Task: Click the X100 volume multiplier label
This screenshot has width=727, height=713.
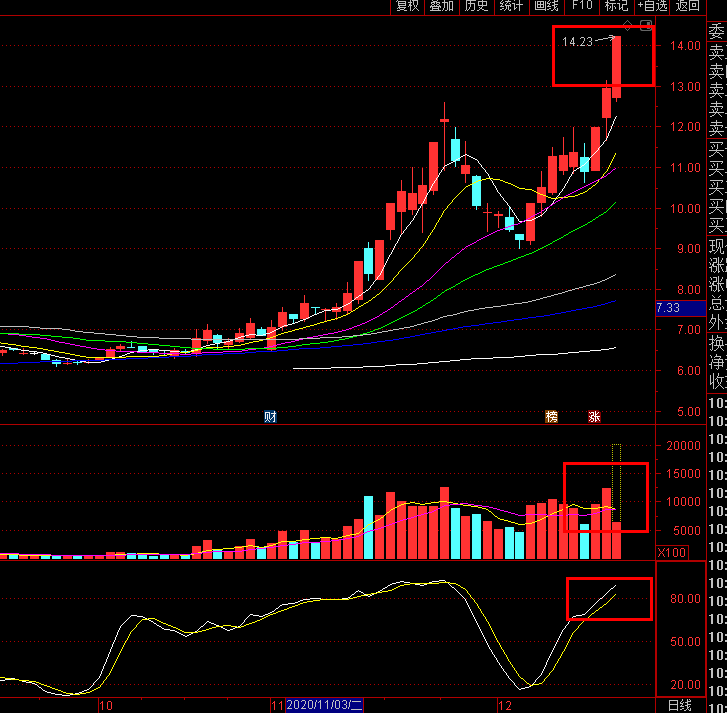Action: pyautogui.click(x=671, y=552)
